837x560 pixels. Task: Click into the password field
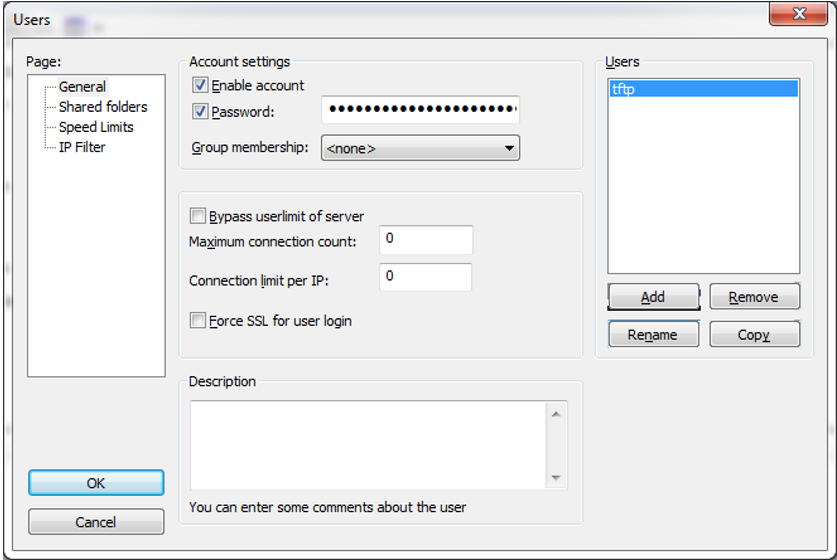(x=420, y=109)
